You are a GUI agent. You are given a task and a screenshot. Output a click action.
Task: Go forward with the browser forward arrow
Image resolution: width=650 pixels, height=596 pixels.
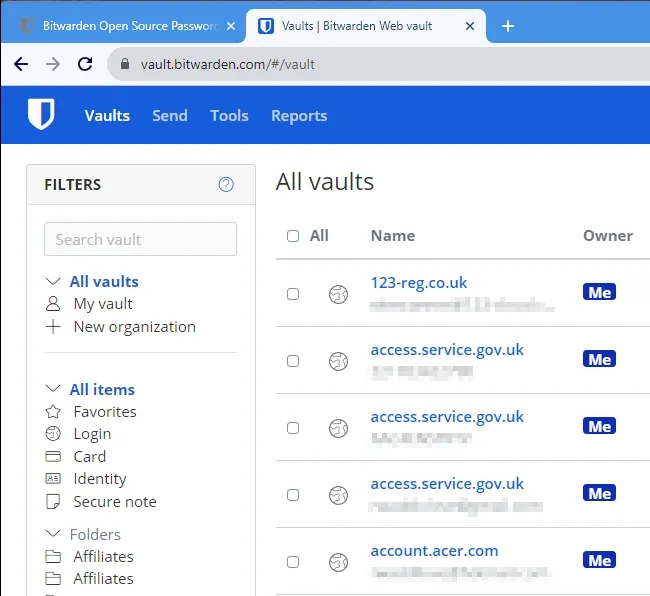pos(53,64)
